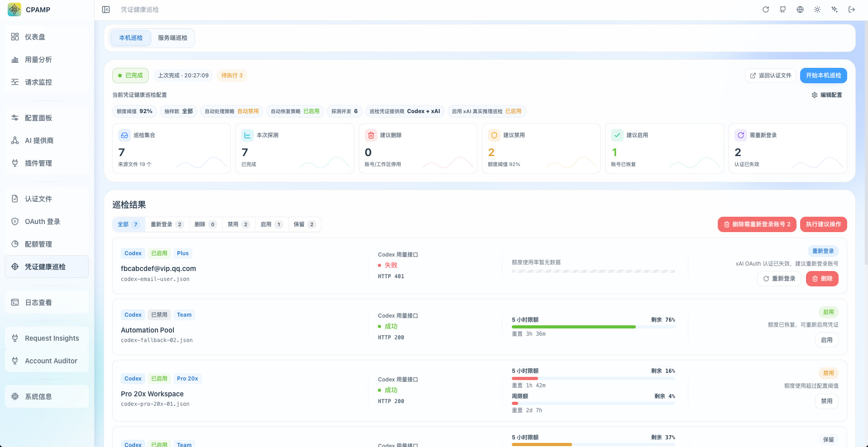Toggle the theme with the sun icon

(x=817, y=10)
